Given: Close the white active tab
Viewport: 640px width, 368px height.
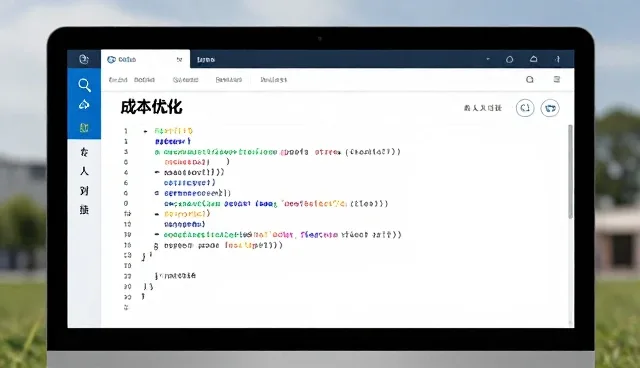Looking at the screenshot, I should (x=179, y=60).
